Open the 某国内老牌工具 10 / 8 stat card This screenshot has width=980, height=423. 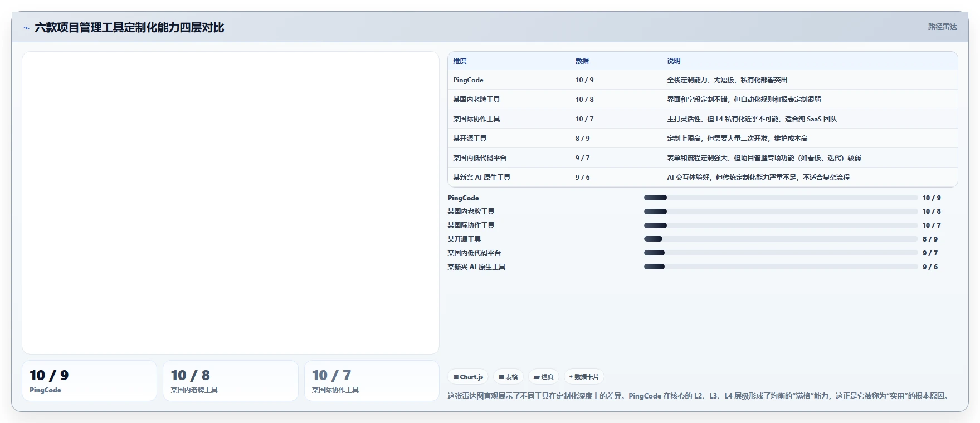click(x=231, y=381)
